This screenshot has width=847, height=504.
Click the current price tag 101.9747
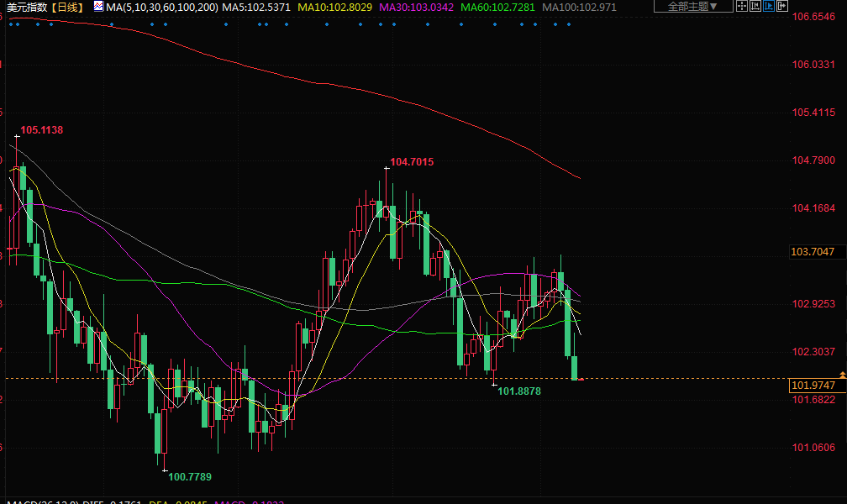[x=813, y=386]
